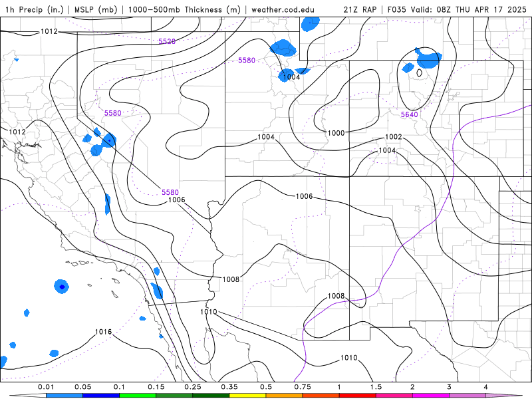Click the 1012 label on the topmost isobar

click(49, 31)
